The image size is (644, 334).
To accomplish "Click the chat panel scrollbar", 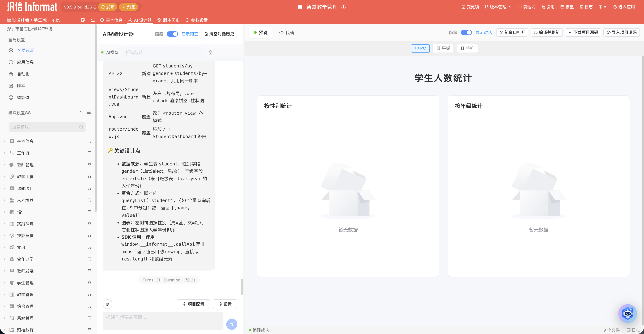I will [x=242, y=286].
